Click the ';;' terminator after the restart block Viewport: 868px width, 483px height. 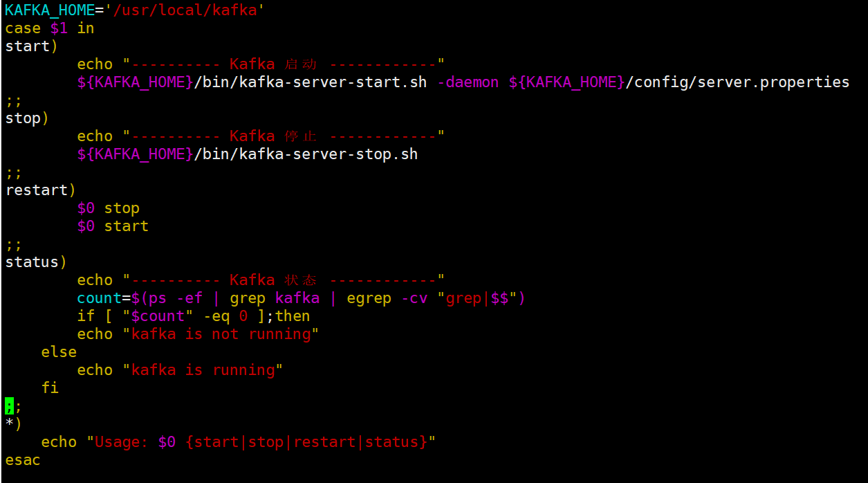tap(14, 245)
